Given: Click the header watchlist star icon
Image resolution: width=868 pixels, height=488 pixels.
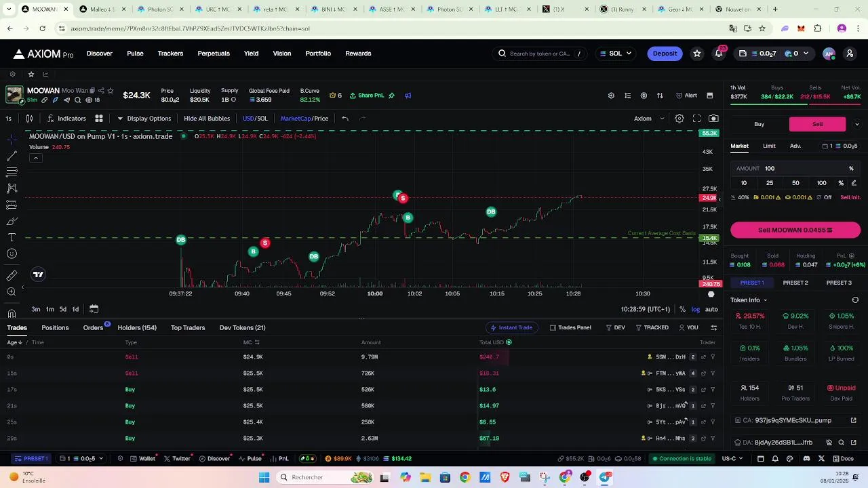Looking at the screenshot, I should (x=696, y=54).
